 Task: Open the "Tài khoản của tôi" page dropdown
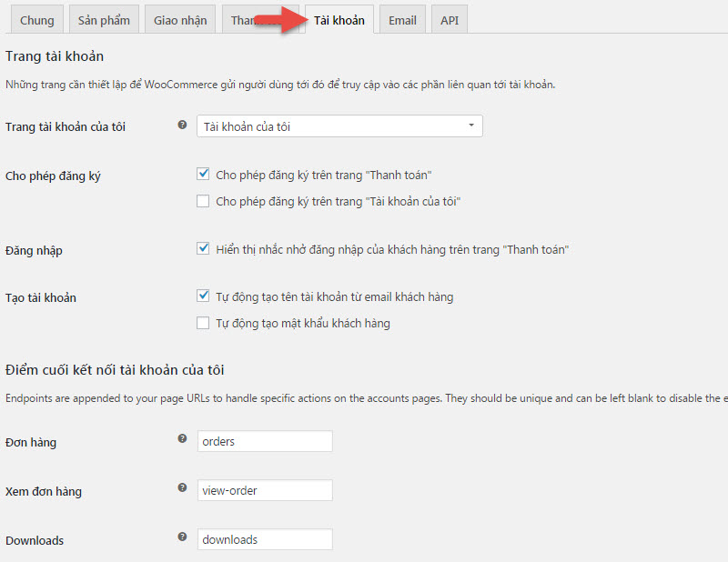[x=339, y=126]
